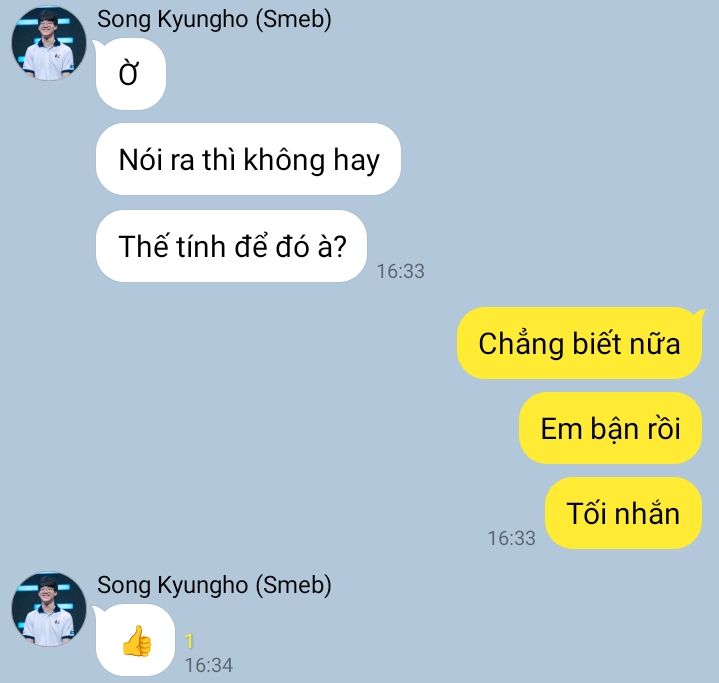Tap the word "nhắn" in the last yellow bubble

point(647,513)
